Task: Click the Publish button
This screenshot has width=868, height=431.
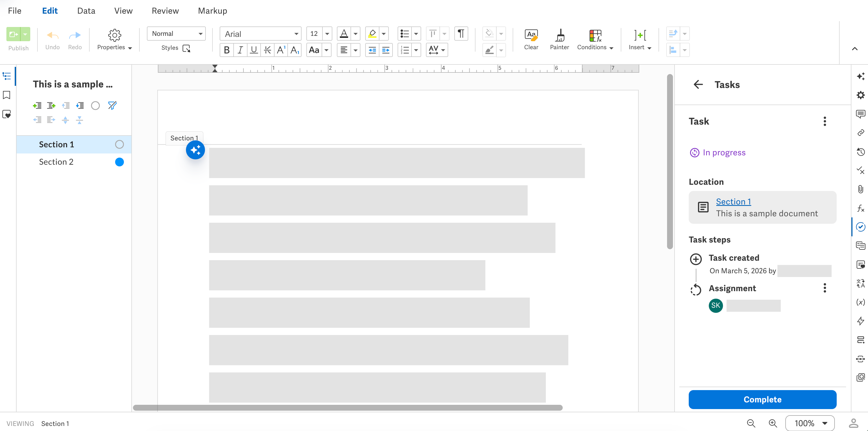Action: [x=13, y=34]
